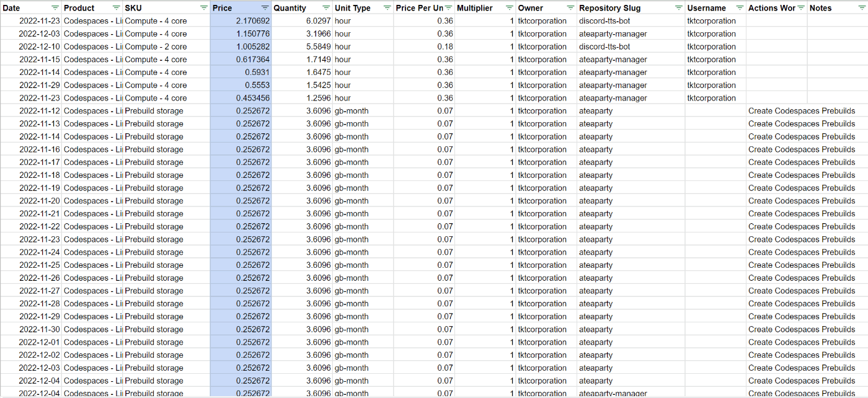Select Create Codespaces Prebuilds in 2022-11-12 row
This screenshot has width=868, height=398.
coord(802,111)
